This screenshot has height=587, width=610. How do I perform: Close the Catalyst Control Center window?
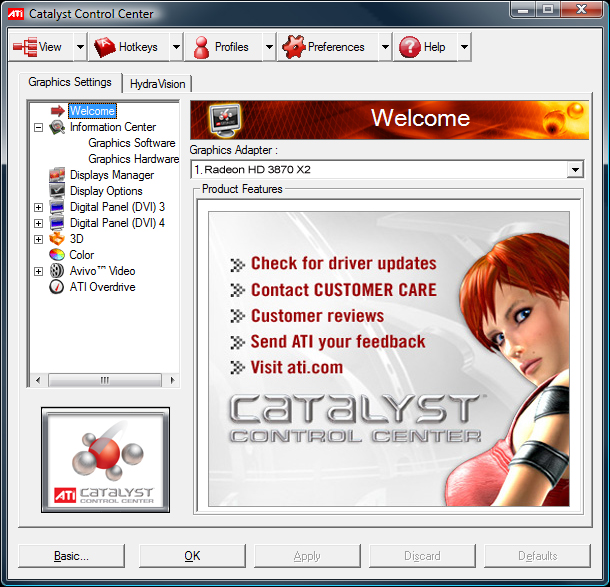click(582, 10)
